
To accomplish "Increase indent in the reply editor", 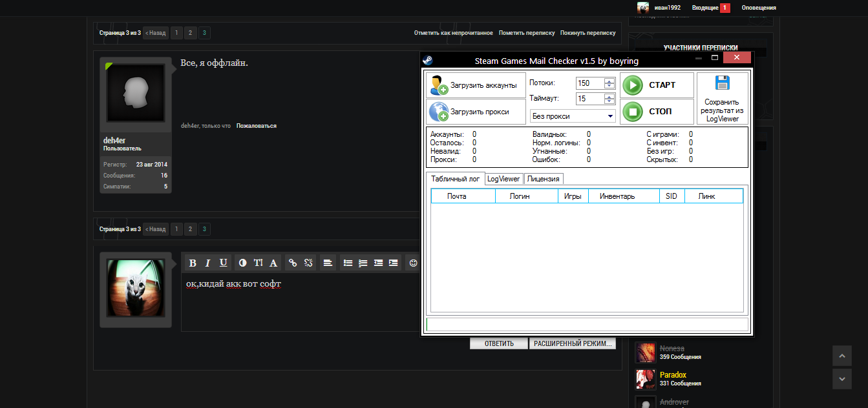I will (394, 263).
